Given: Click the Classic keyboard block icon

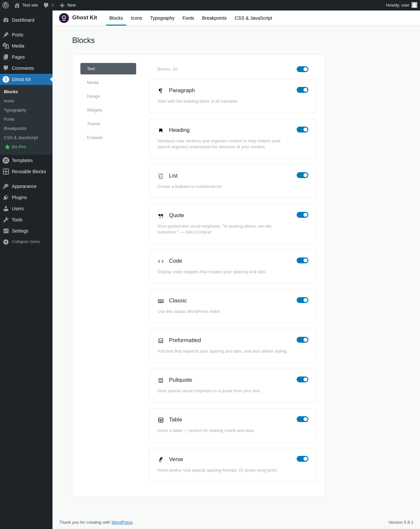Looking at the screenshot, I should (161, 301).
